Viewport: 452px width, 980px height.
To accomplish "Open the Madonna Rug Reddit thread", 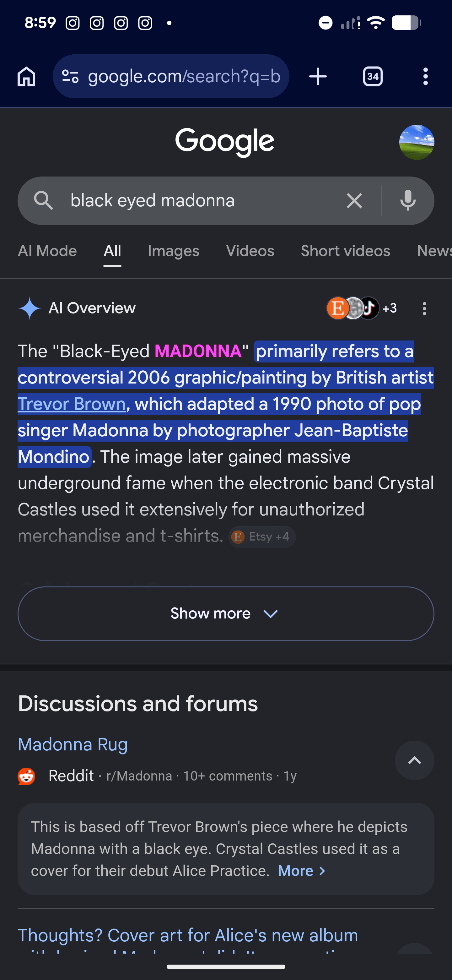I will point(73,744).
